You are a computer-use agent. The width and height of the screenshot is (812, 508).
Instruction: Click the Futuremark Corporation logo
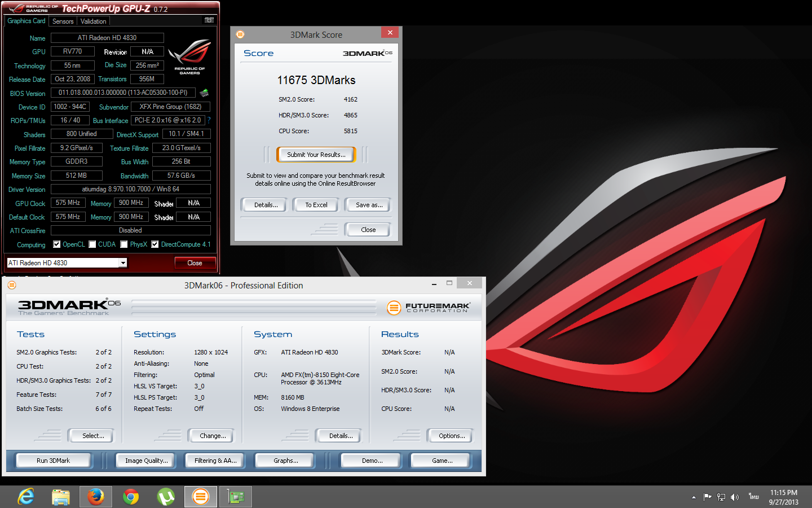[429, 308]
